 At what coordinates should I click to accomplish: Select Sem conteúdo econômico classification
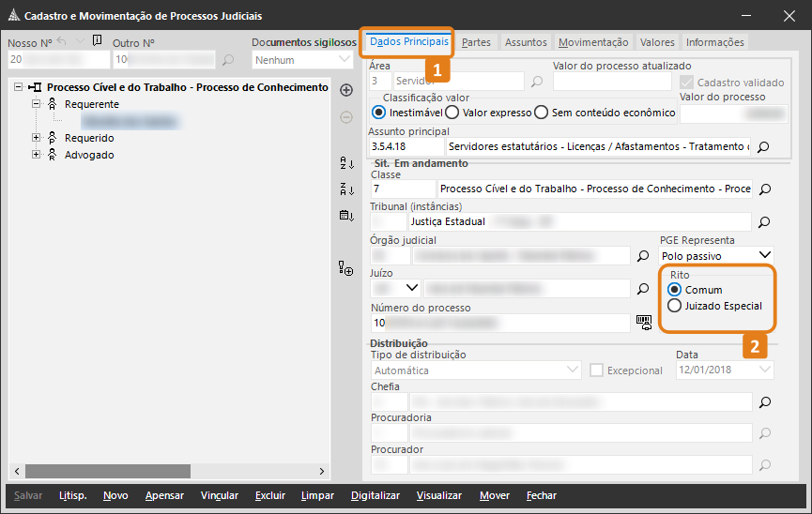tap(541, 113)
